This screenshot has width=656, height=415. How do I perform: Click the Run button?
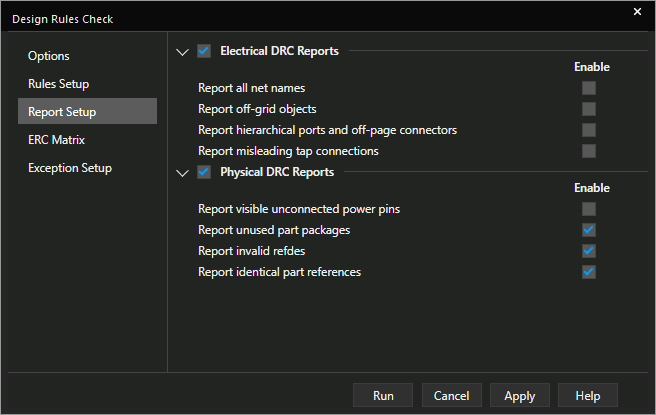[383, 395]
